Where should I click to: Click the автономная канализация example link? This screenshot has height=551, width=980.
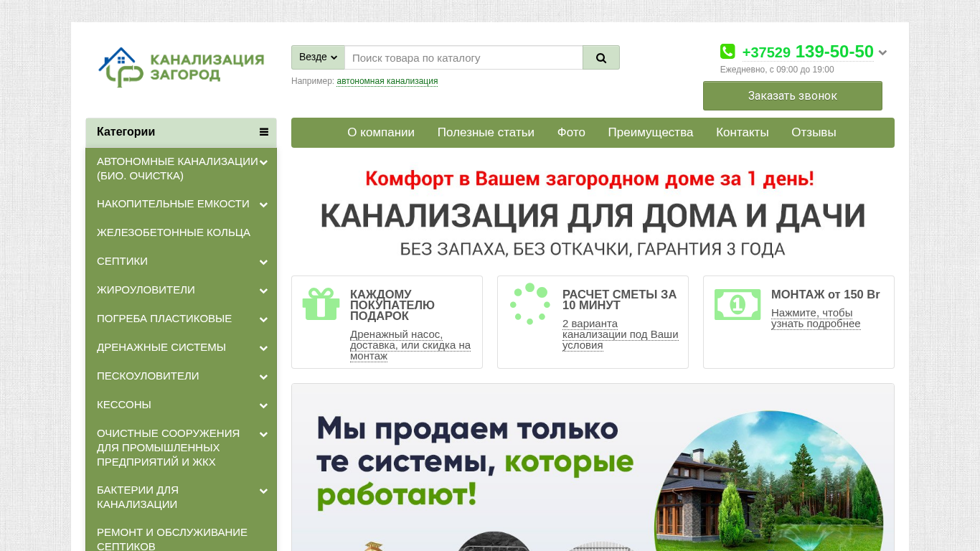[387, 81]
